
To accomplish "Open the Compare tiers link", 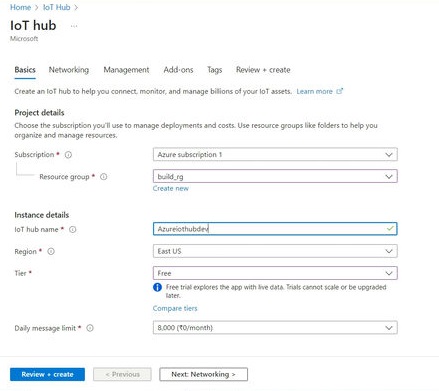I will 175,308.
